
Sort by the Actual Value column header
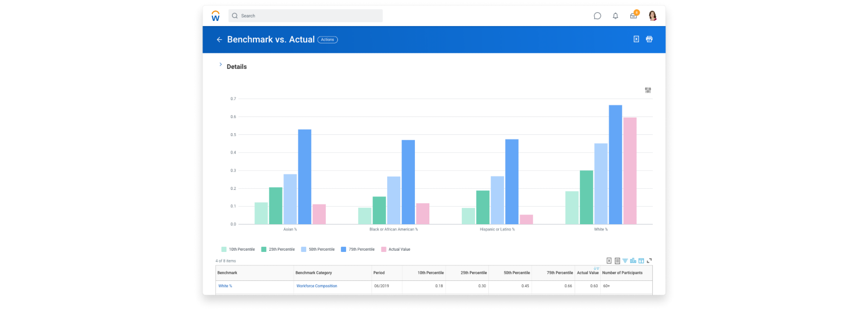coord(587,273)
